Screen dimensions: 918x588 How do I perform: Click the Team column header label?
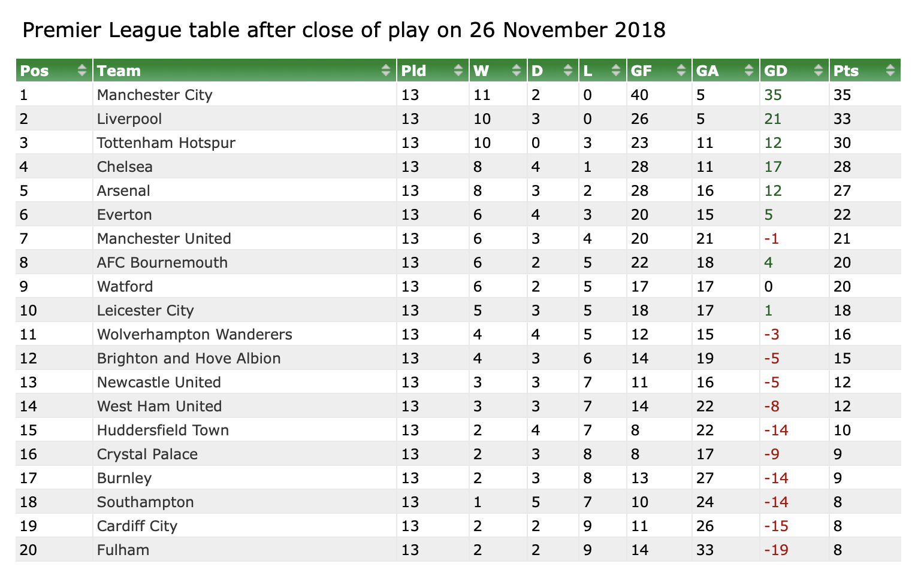pyautogui.click(x=119, y=71)
